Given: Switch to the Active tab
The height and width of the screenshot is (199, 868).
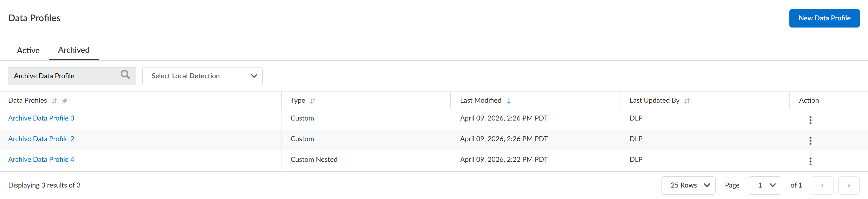Looking at the screenshot, I should 28,50.
